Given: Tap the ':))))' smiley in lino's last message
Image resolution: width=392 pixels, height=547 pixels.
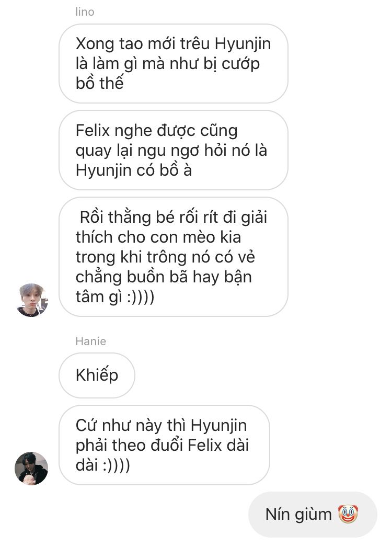Looking at the screenshot, I should click(141, 297).
